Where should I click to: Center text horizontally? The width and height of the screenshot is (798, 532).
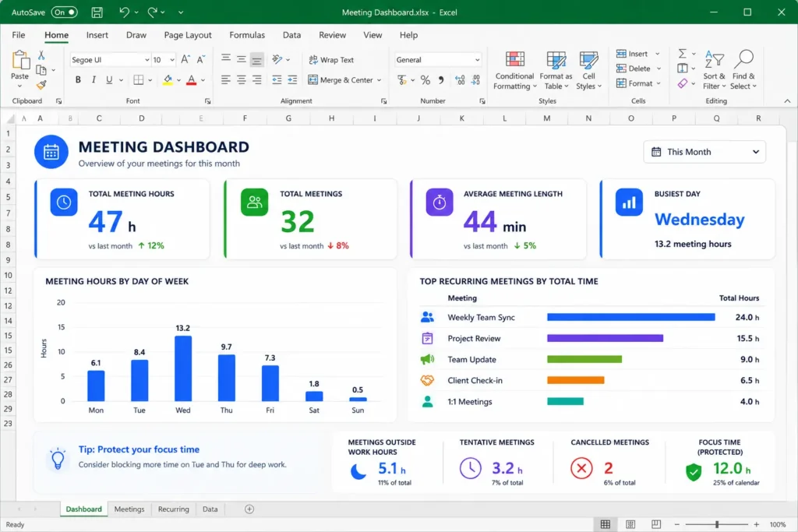click(242, 80)
